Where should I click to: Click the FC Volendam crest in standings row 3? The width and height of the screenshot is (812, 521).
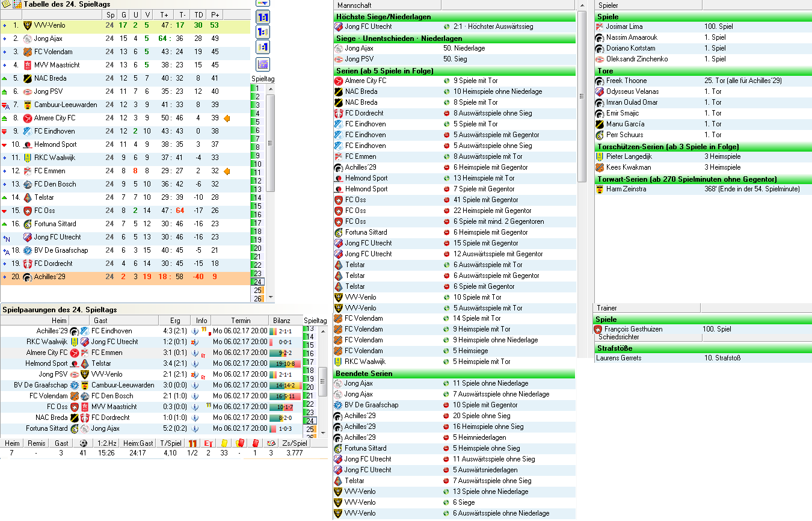(x=27, y=52)
